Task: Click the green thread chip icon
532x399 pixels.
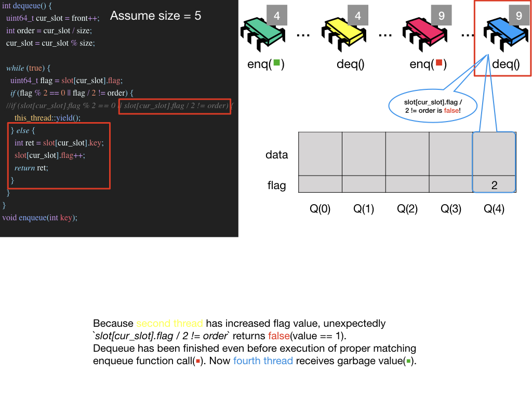Action: pyautogui.click(x=263, y=34)
